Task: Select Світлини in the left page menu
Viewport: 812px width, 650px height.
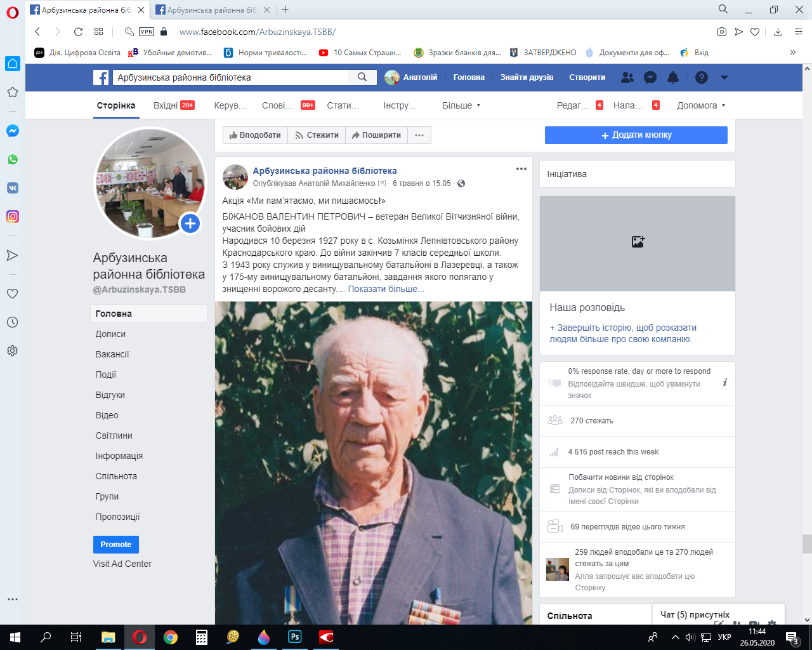Action: (x=114, y=435)
